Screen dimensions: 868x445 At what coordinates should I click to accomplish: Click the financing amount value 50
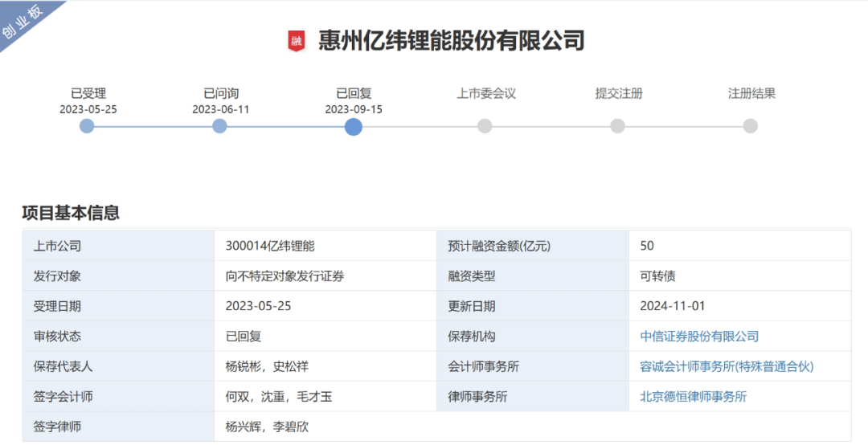[x=646, y=246]
